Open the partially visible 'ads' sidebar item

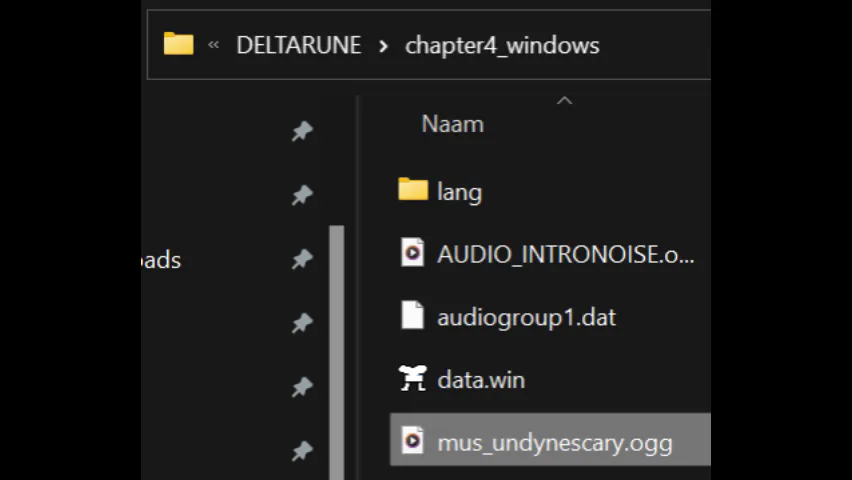tap(161, 260)
